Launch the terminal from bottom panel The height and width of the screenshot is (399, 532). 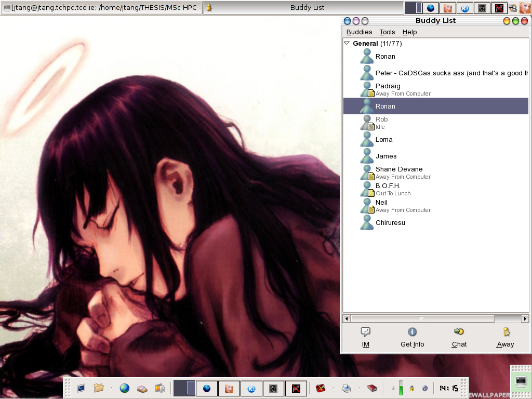(x=81, y=388)
